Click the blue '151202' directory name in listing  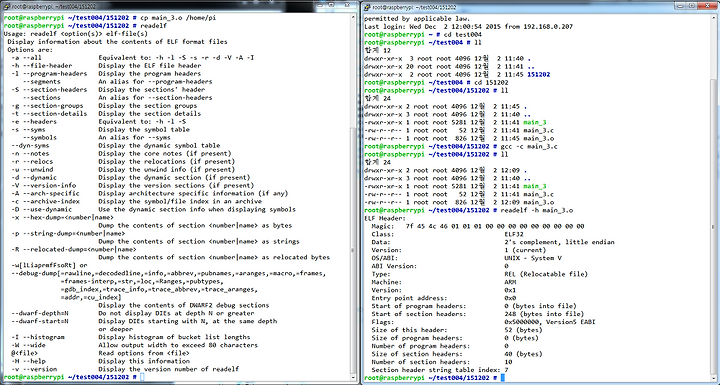539,74
